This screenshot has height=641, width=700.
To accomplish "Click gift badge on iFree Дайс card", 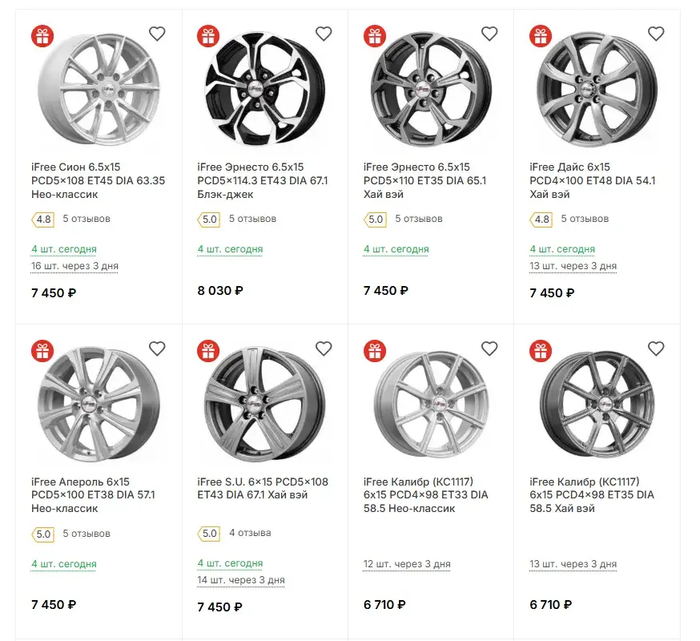I will 540,36.
